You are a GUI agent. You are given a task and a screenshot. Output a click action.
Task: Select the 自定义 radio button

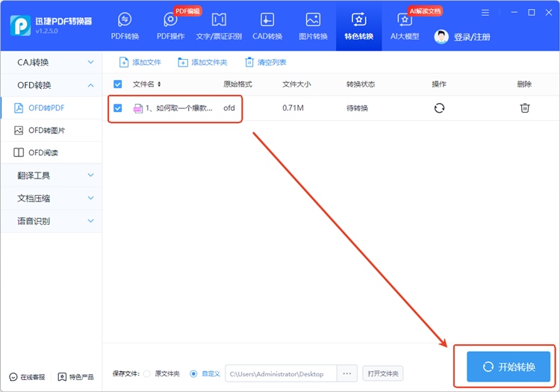pos(193,374)
